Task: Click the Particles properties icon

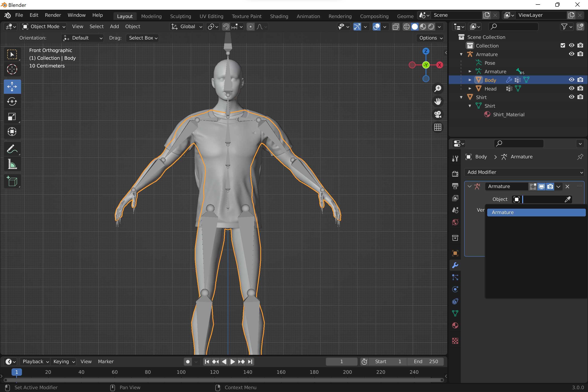Action: click(455, 278)
